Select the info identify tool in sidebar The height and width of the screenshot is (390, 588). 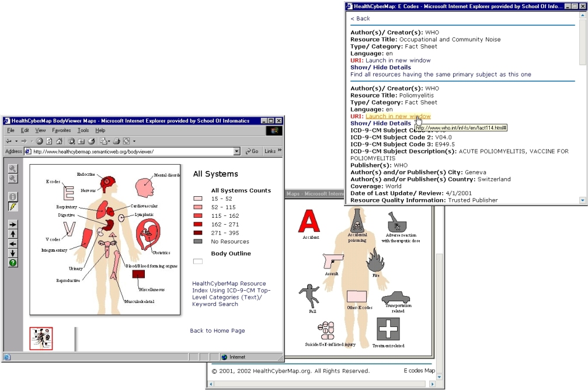pos(13,197)
